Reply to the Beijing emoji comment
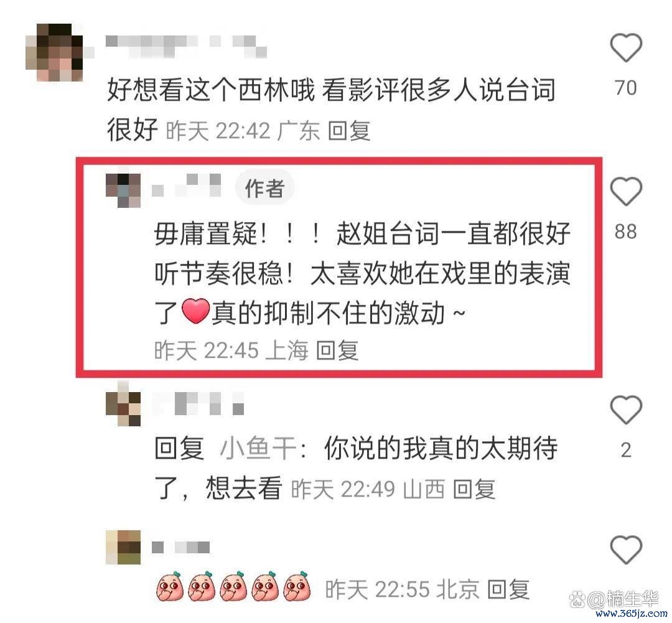672x623 pixels. tap(508, 589)
